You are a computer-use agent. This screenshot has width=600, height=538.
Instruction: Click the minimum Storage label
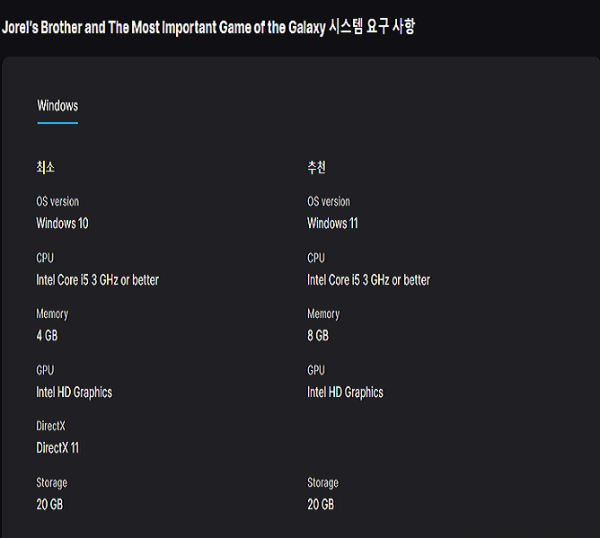tap(52, 483)
